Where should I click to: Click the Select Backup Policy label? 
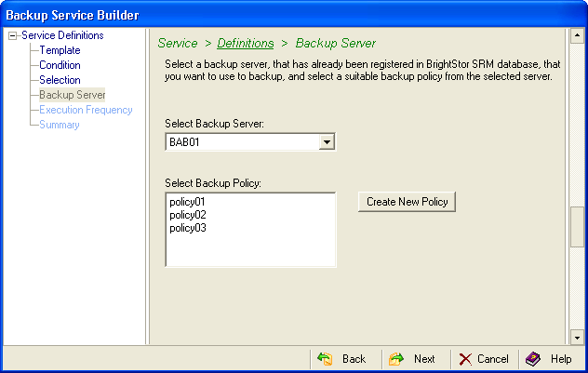(213, 183)
